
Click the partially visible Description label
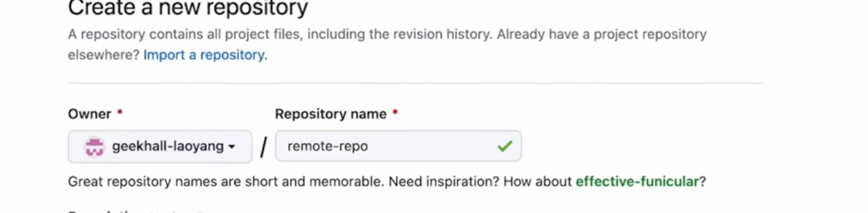tap(104, 211)
